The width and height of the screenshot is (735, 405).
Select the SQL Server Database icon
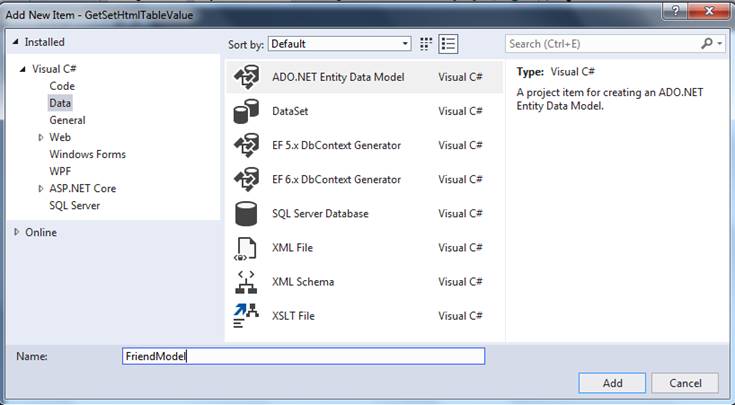tap(245, 214)
